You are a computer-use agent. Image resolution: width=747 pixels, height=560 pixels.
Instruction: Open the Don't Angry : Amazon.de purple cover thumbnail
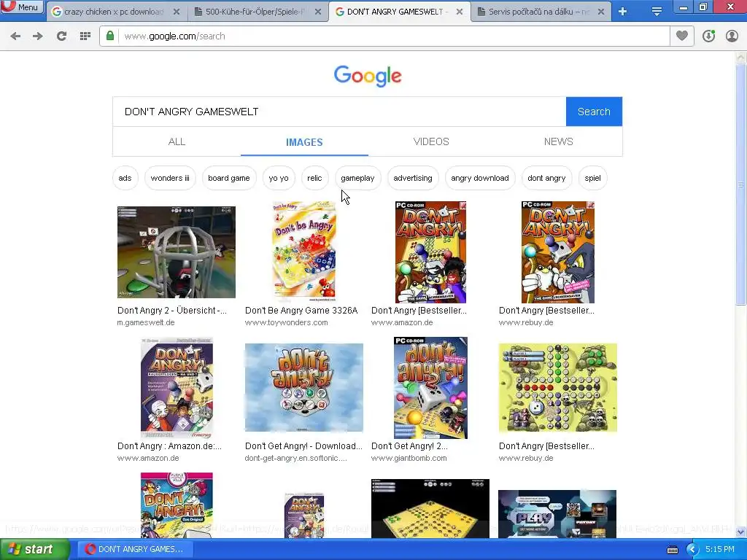click(x=177, y=388)
